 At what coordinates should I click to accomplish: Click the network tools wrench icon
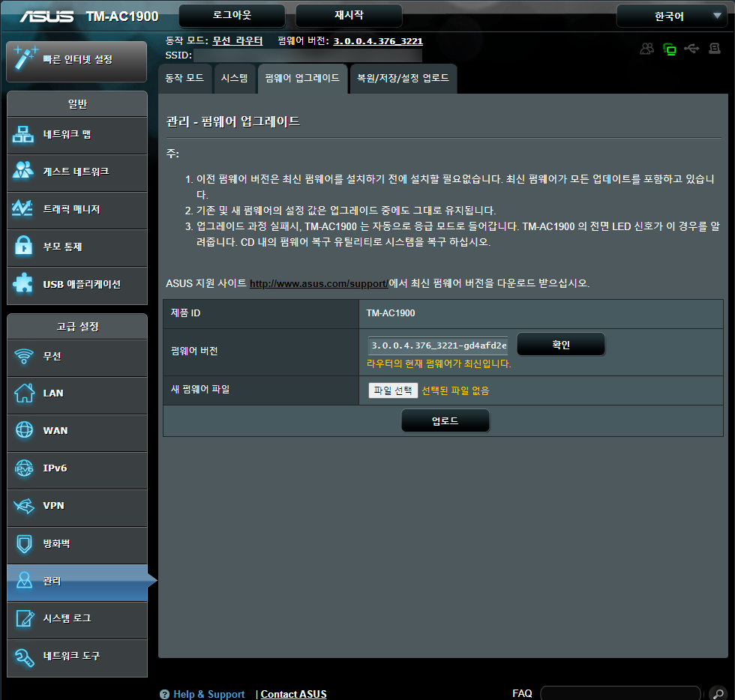(x=24, y=657)
